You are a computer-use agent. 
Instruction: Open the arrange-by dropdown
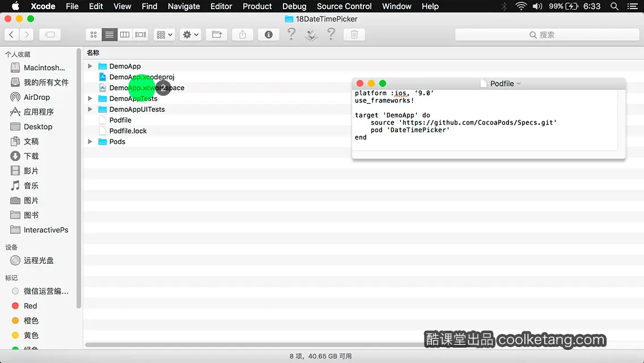[164, 35]
